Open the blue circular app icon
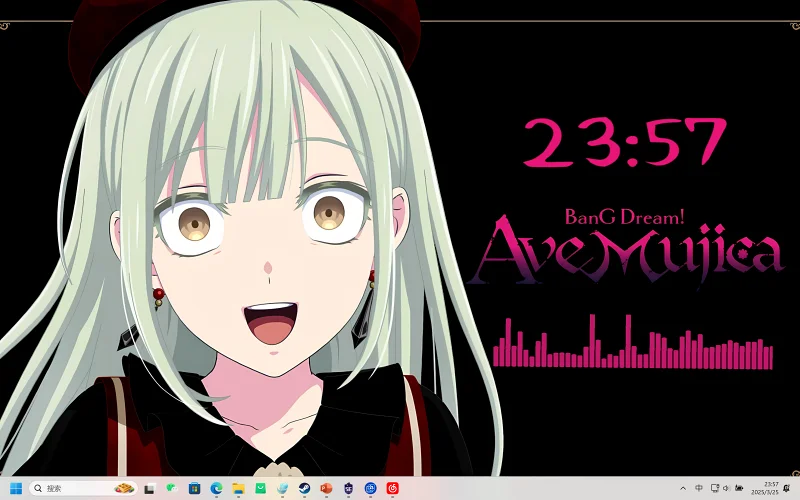 [371, 488]
